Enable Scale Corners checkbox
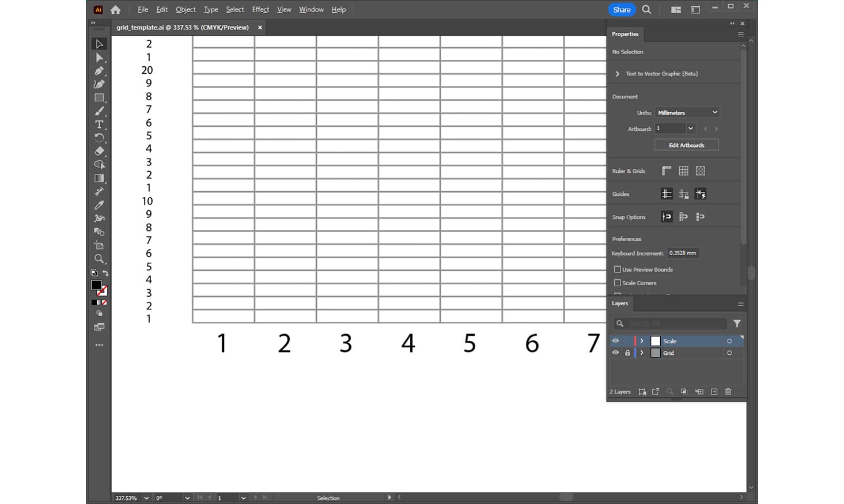Screen dimensions: 844x504 618,283
